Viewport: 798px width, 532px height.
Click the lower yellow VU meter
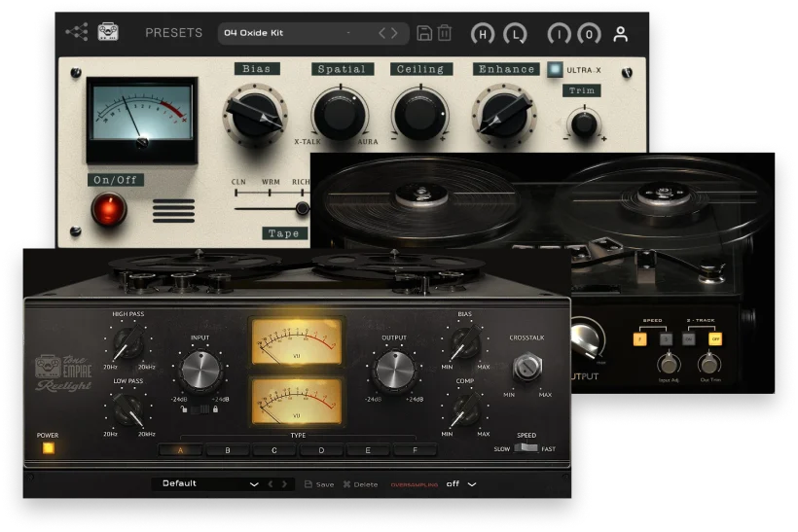[x=296, y=402]
